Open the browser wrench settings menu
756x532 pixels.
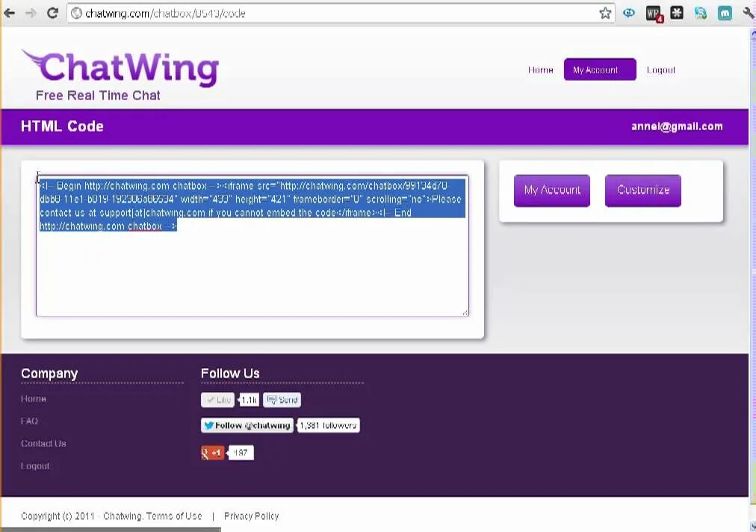pos(749,13)
